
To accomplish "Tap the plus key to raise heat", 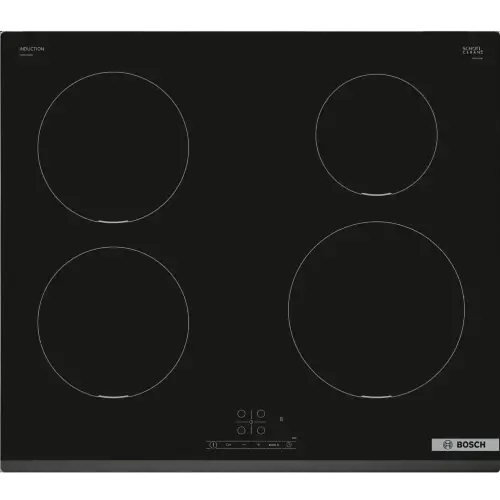I will [x=258, y=445].
